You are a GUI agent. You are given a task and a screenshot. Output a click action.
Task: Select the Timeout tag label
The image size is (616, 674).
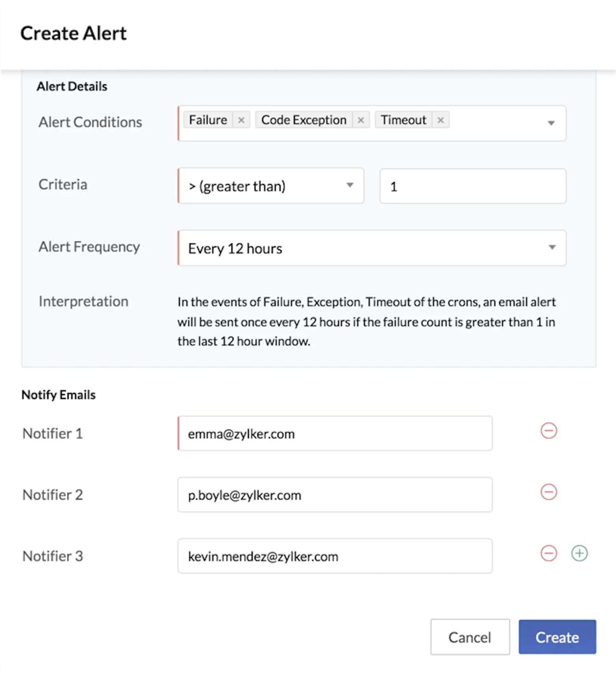pyautogui.click(x=403, y=120)
